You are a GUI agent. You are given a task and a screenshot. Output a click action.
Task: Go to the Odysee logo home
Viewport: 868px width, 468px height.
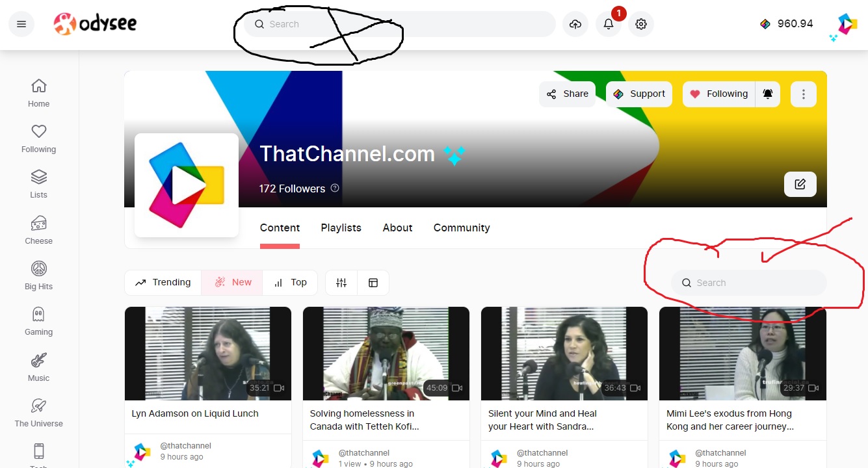(x=95, y=24)
